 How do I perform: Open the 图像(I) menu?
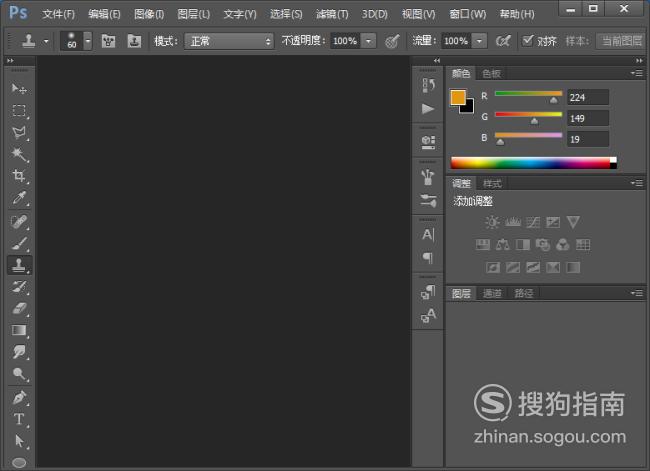(149, 15)
